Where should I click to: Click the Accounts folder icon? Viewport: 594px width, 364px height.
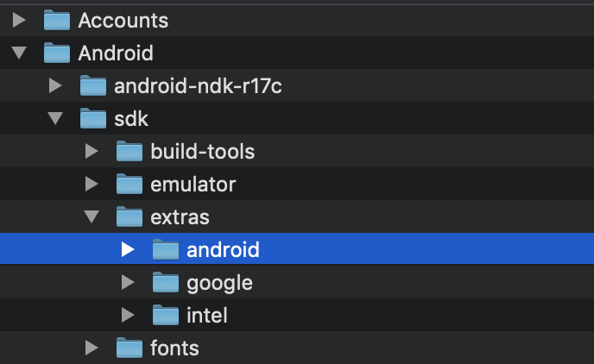[x=57, y=20]
